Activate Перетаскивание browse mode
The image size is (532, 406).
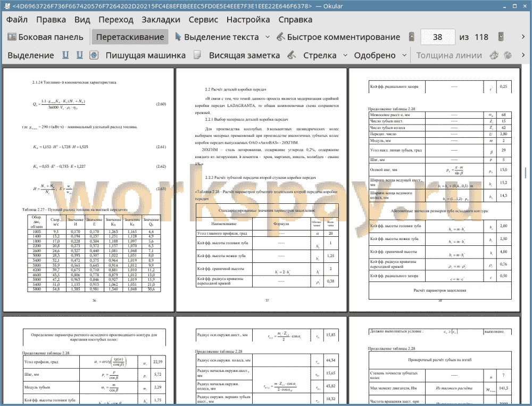(x=130, y=37)
